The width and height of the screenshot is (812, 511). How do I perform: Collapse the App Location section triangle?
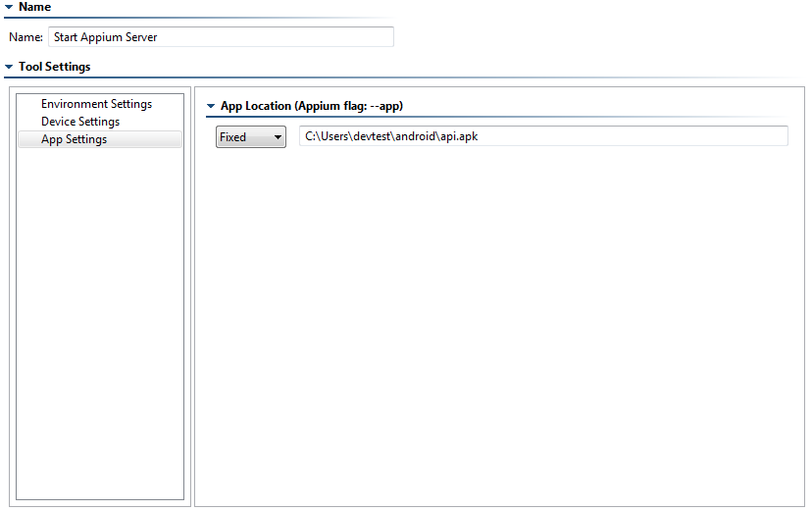click(x=211, y=106)
